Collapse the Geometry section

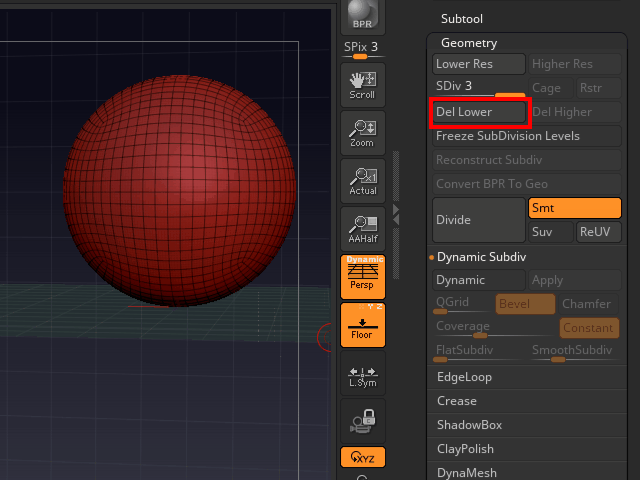pos(468,43)
